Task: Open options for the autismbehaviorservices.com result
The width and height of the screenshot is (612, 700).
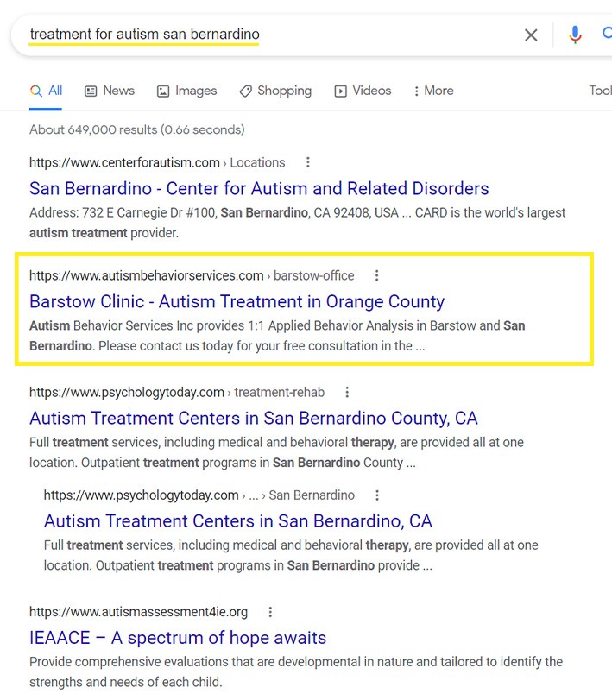Action: click(x=376, y=275)
